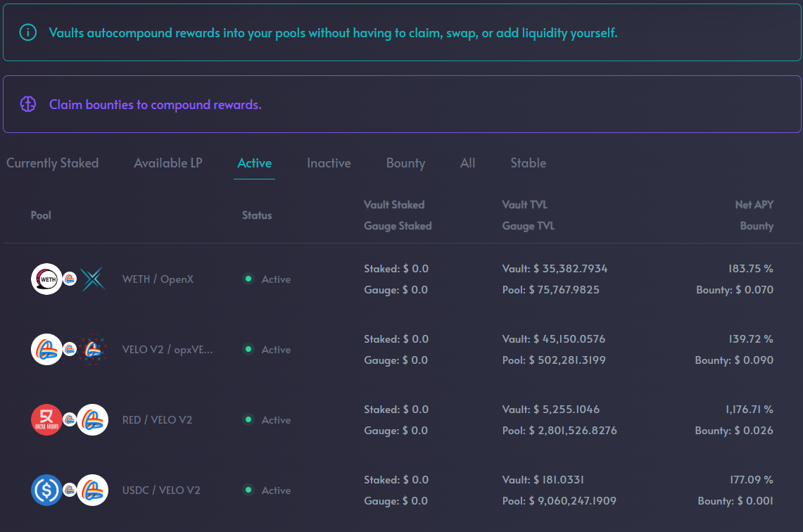The height and width of the screenshot is (532, 803).
Task: Click the green status dot for WETH / OpenX
Action: (248, 279)
